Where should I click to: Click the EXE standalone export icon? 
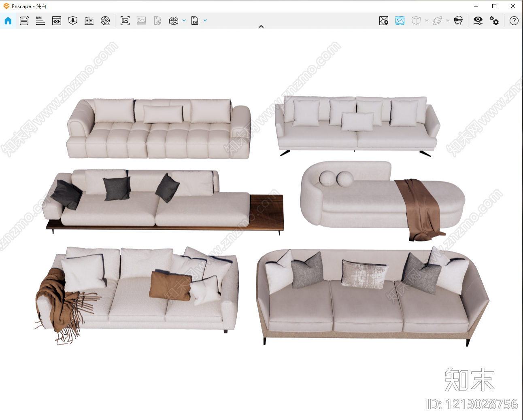(x=195, y=21)
